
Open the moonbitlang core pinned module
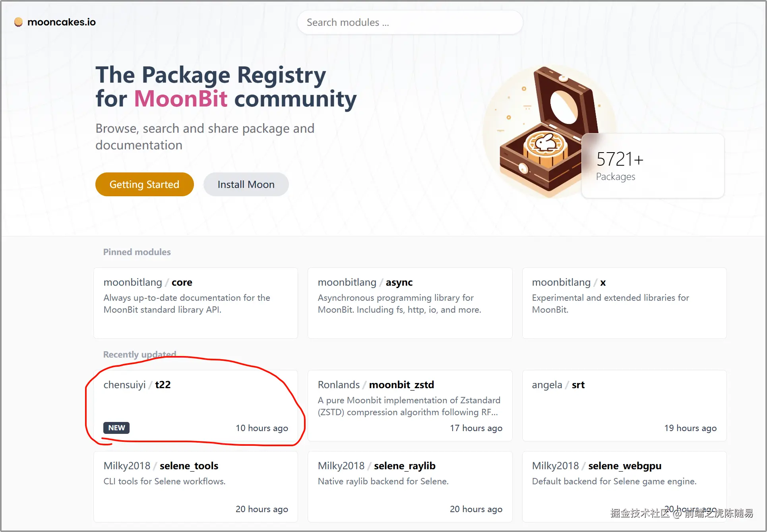196,303
